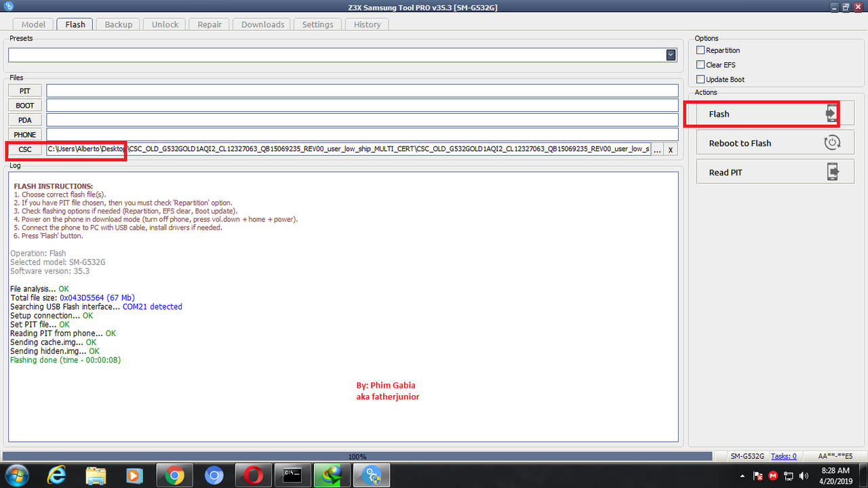This screenshot has width=868, height=488.
Task: Click the 100% progress bar
Action: pos(357,456)
